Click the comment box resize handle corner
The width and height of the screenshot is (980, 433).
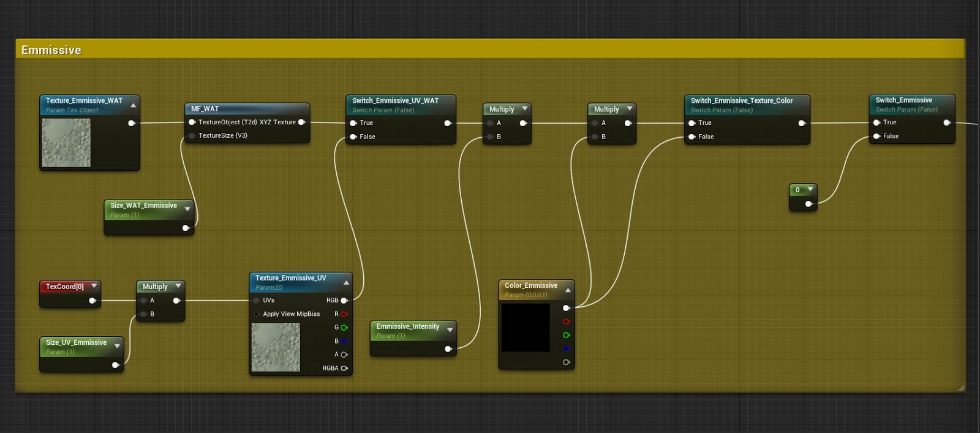click(x=960, y=388)
